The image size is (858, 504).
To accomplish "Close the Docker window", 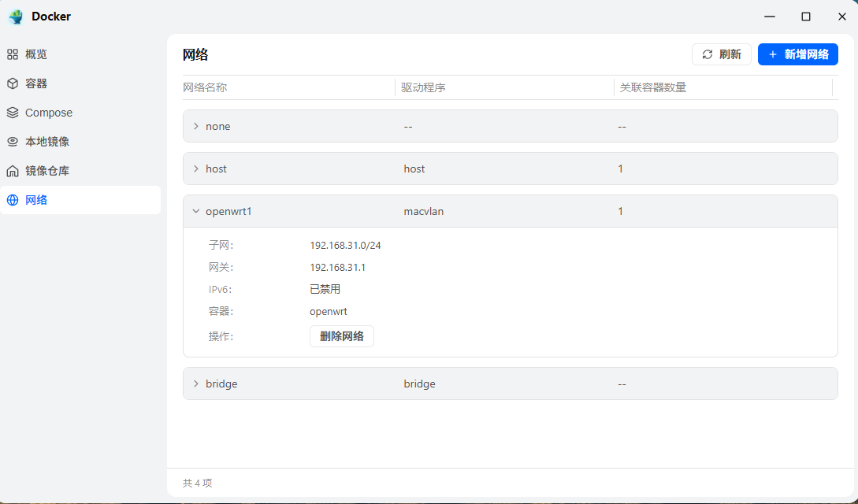I will pyautogui.click(x=842, y=17).
